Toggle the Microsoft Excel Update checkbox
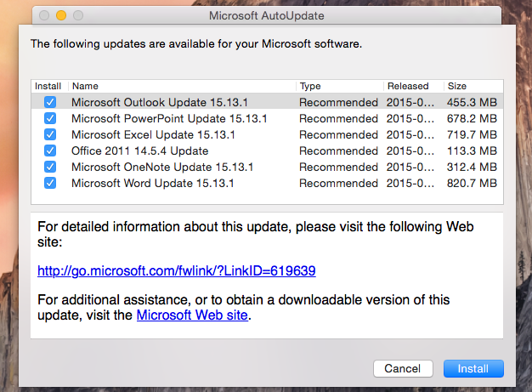Image resolution: width=532 pixels, height=392 pixels. [x=49, y=134]
